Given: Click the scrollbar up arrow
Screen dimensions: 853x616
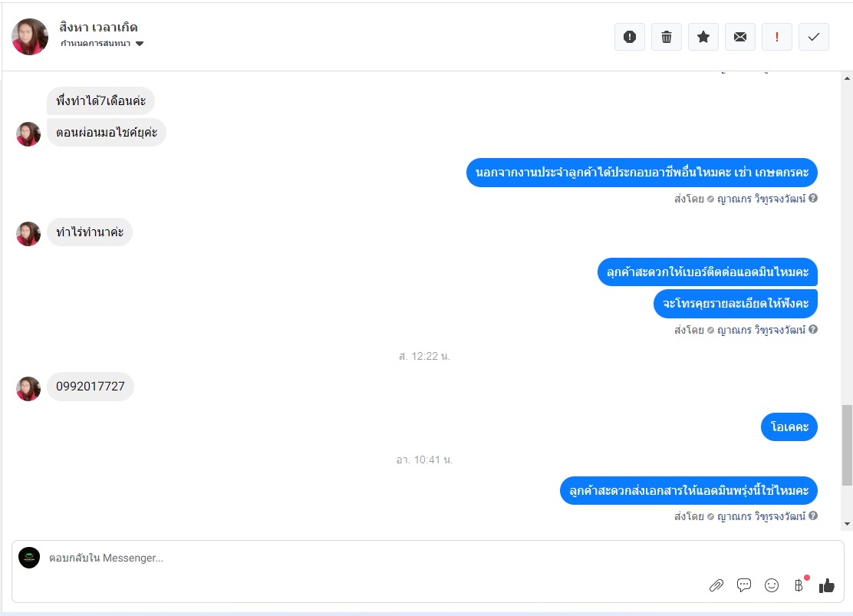Looking at the screenshot, I should (x=847, y=78).
